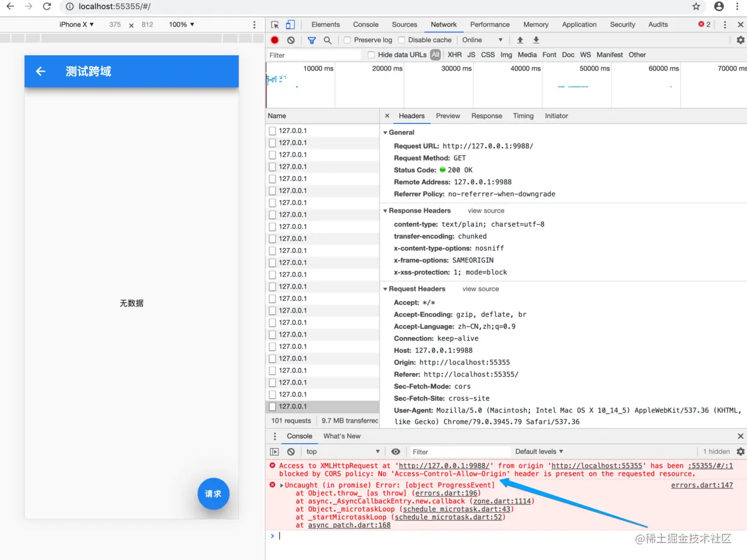The width and height of the screenshot is (747, 560).
Task: Open the console top context dropdown
Action: click(x=343, y=452)
